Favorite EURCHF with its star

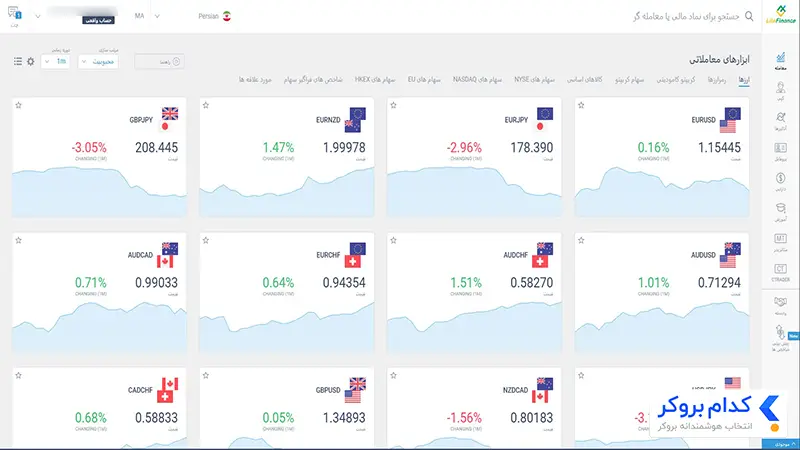(206, 240)
